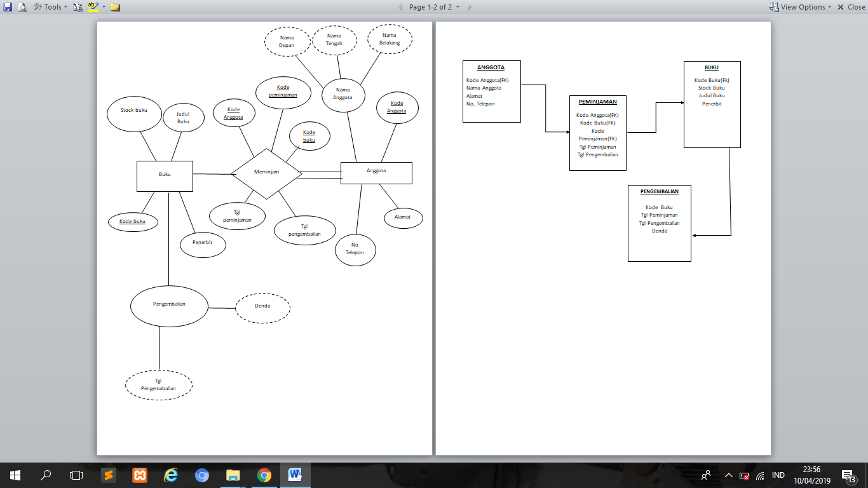This screenshot has height=488, width=868.
Task: Go to the previous page using the left arrow
Action: tap(400, 7)
